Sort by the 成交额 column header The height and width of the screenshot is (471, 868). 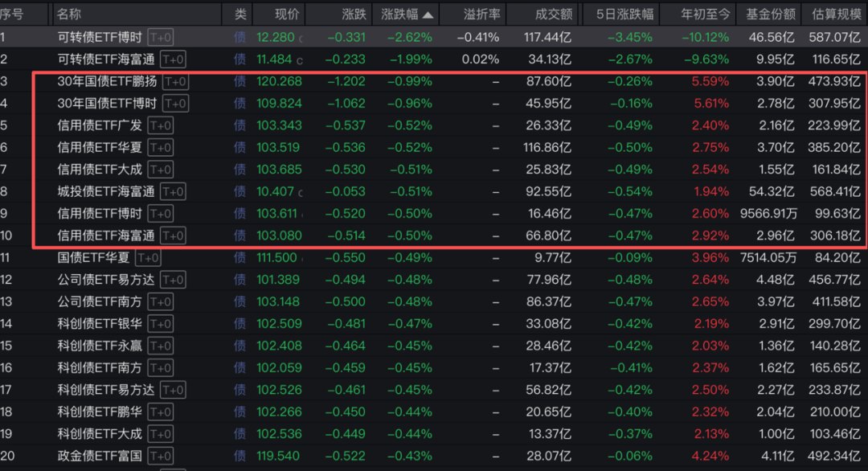click(x=553, y=14)
